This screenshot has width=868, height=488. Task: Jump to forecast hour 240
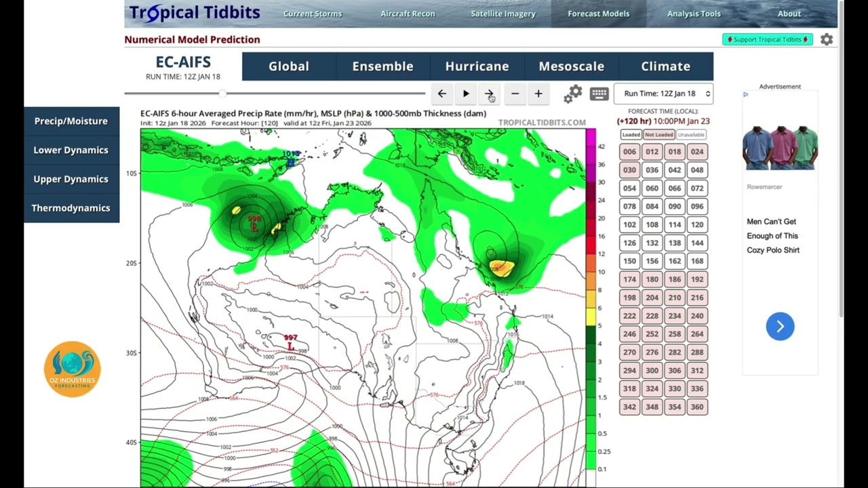(696, 316)
